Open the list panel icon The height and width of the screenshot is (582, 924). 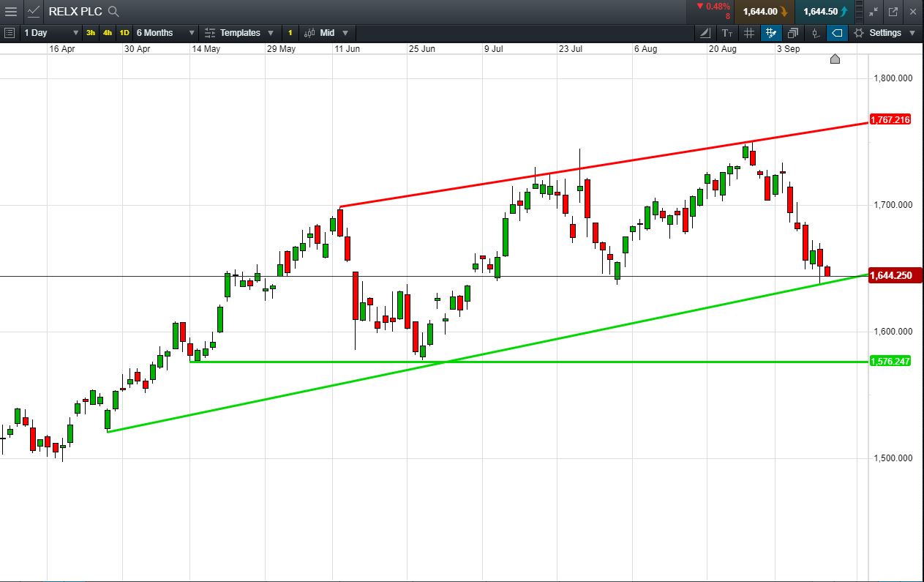click(10, 33)
